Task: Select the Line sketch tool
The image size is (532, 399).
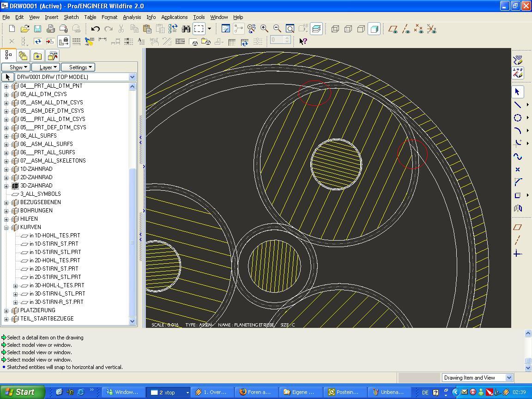Action: click(x=517, y=105)
